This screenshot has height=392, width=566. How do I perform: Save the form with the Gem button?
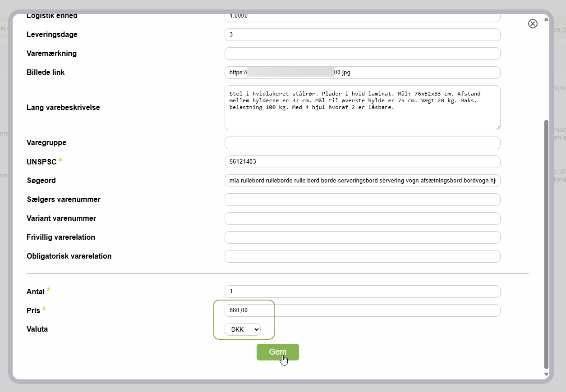pos(278,352)
